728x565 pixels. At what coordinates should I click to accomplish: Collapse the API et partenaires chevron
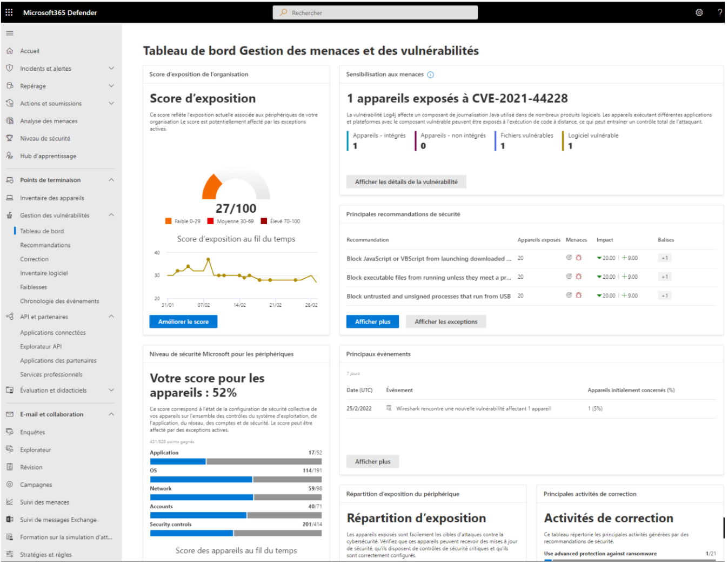[111, 317]
